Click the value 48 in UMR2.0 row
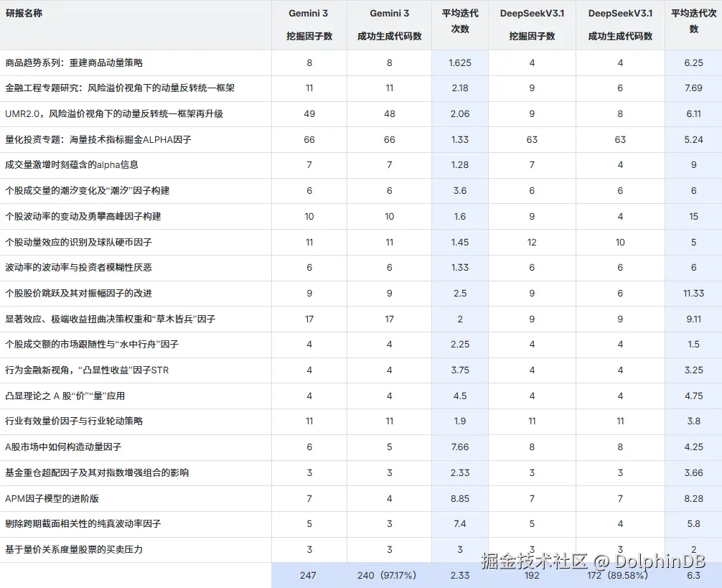This screenshot has width=722, height=588. coord(390,113)
